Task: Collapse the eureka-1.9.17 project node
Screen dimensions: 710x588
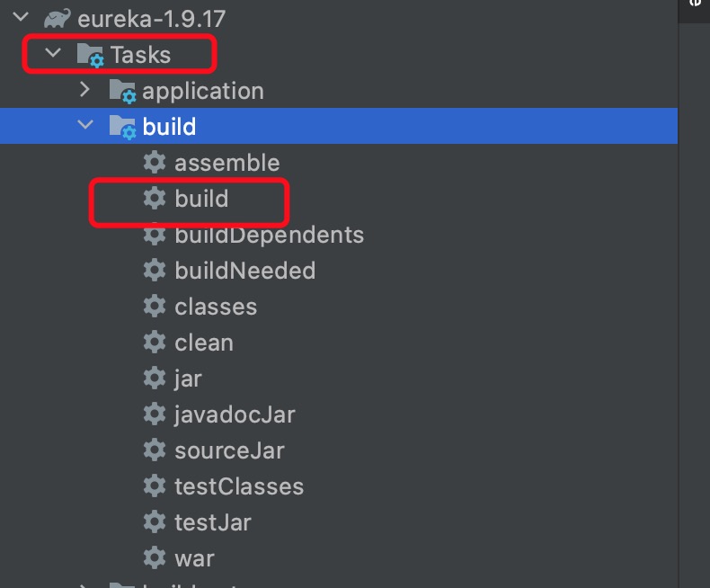Action: point(21,18)
